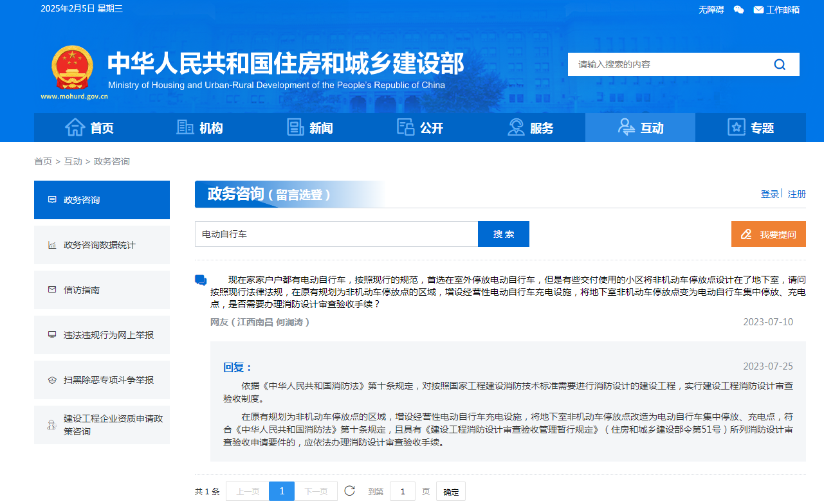Click page 1 in pagination
824x504 pixels.
coord(282,492)
